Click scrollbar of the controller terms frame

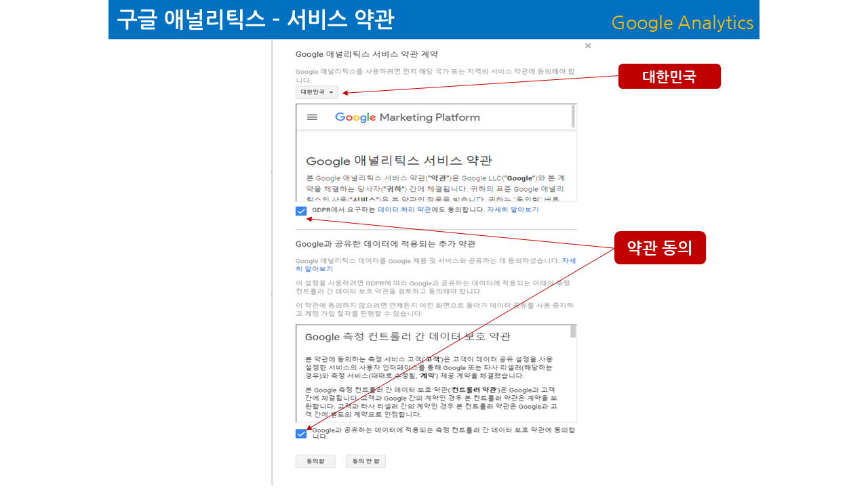point(574,331)
